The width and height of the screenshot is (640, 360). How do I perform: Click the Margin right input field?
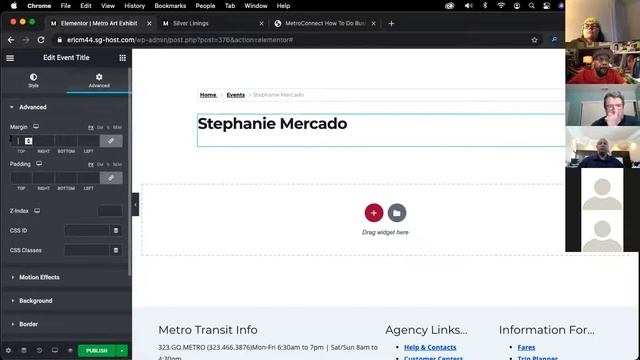pos(43,141)
